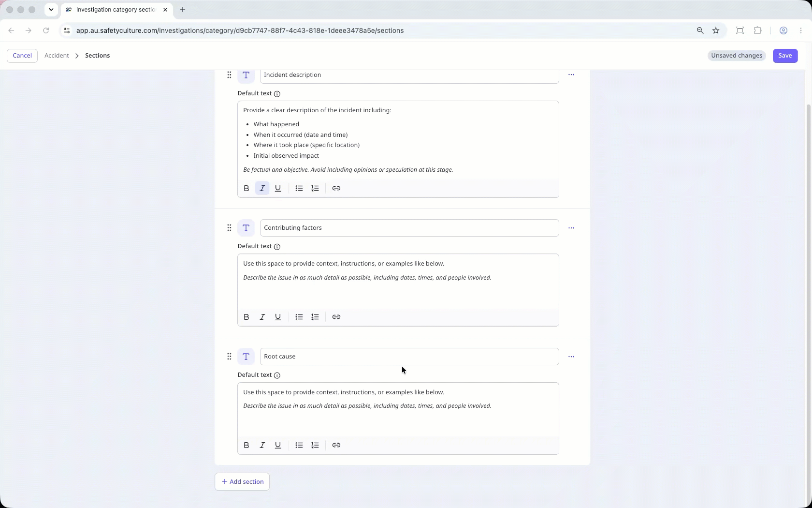Show Default text info for Incident description

point(277,94)
